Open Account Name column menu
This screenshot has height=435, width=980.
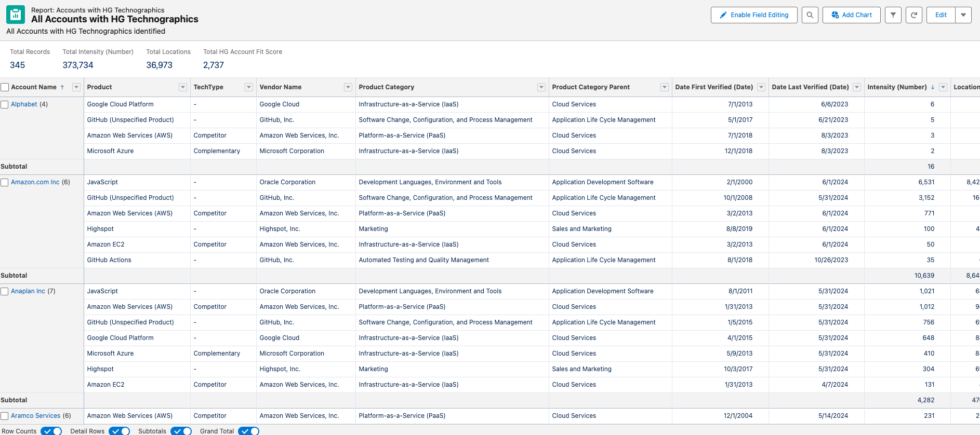[76, 87]
